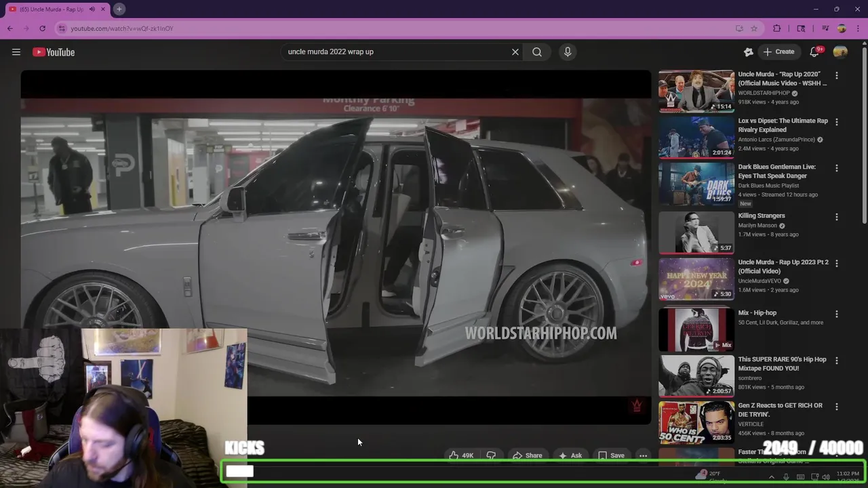Open site information icon in address bar
Screen dimensions: 868x488
62,28
